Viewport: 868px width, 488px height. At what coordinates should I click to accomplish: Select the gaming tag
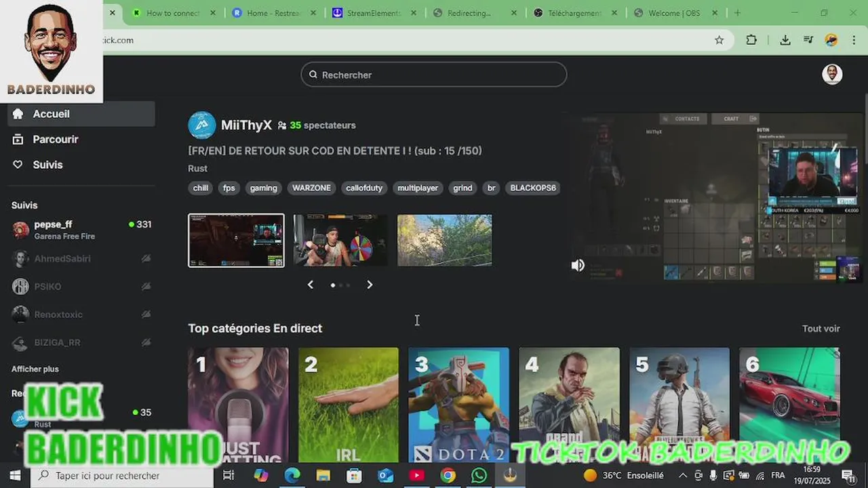pos(264,188)
